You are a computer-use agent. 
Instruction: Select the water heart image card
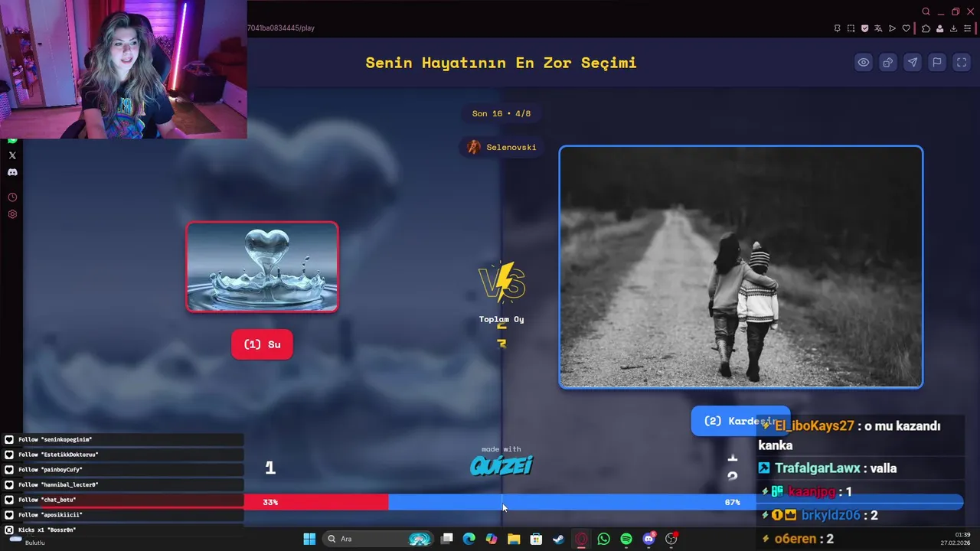pos(262,266)
